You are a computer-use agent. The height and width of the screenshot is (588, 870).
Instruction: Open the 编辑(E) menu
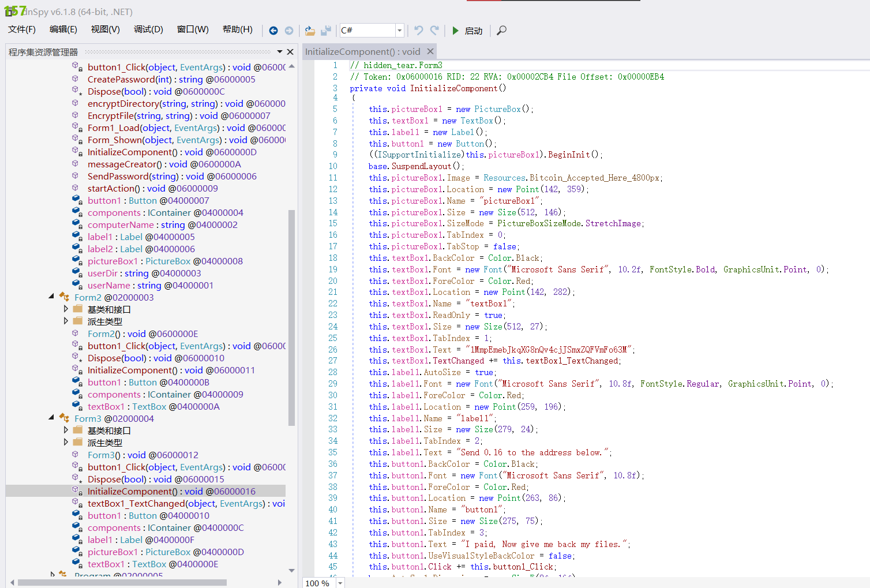(63, 29)
